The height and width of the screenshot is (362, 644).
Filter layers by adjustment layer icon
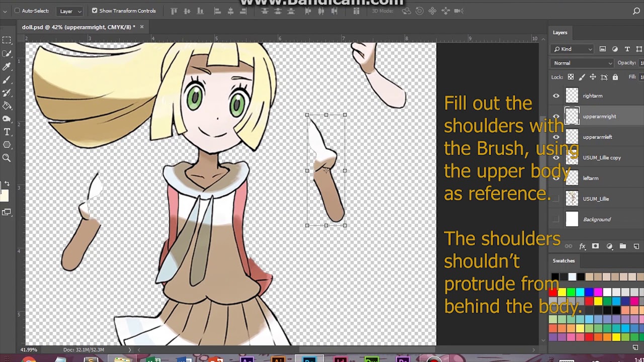pos(615,49)
